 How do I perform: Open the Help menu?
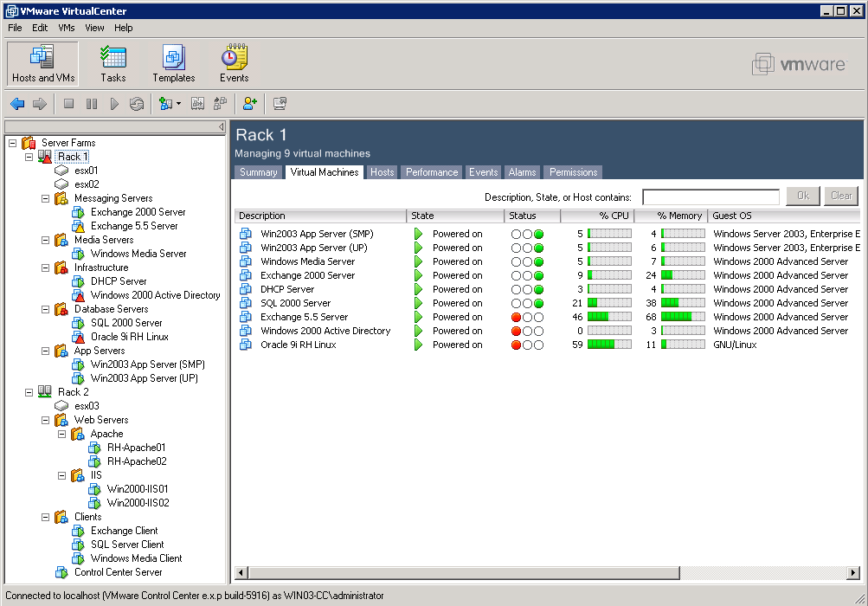point(124,28)
